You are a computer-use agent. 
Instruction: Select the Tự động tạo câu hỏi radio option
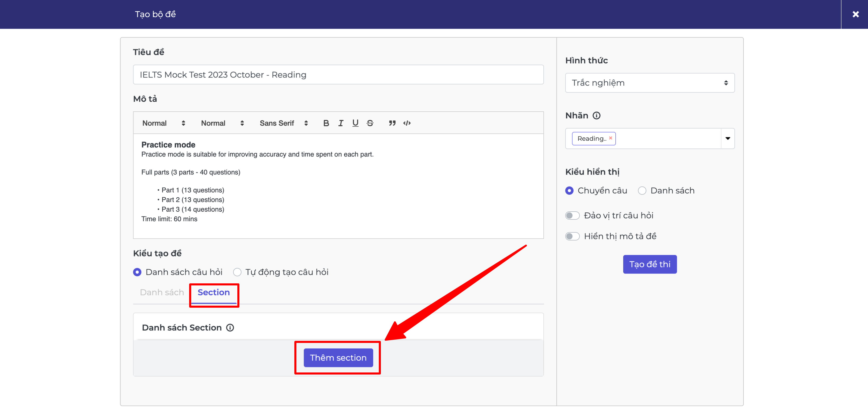click(x=237, y=272)
